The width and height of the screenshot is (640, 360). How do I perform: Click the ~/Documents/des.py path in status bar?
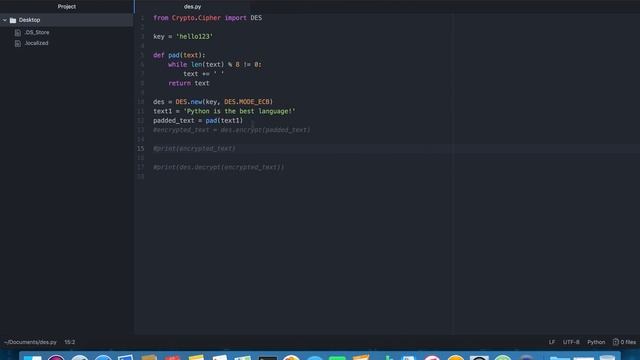(30, 342)
